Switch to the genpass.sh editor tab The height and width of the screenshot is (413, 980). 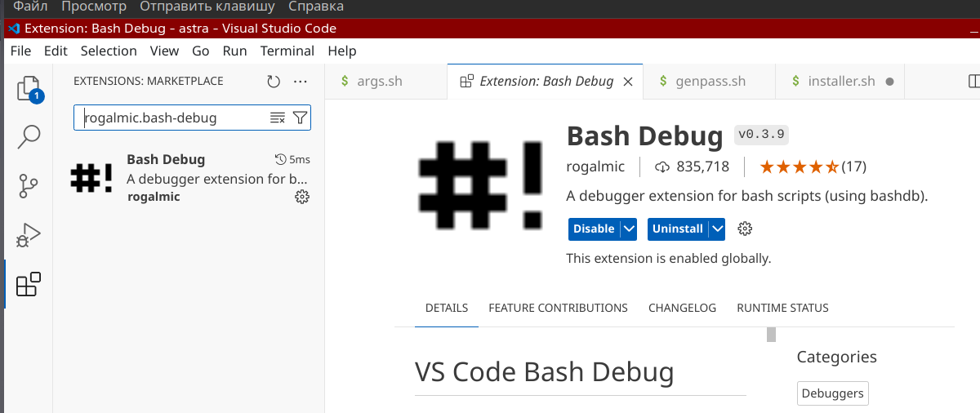(709, 82)
